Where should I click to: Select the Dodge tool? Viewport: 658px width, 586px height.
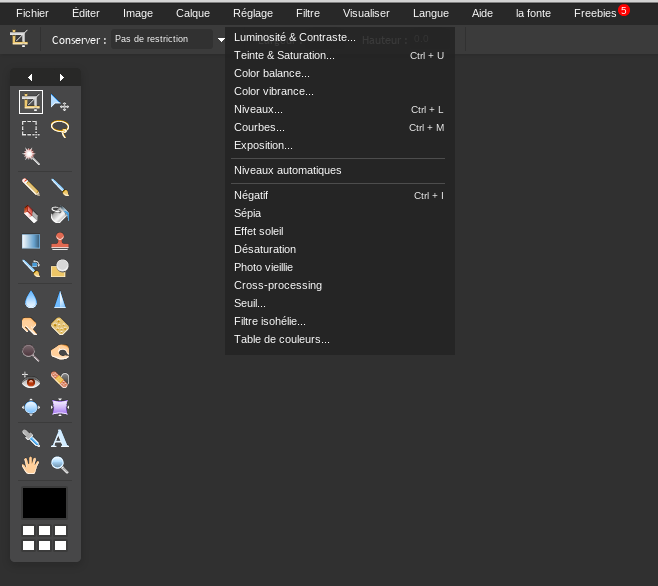click(x=31, y=353)
